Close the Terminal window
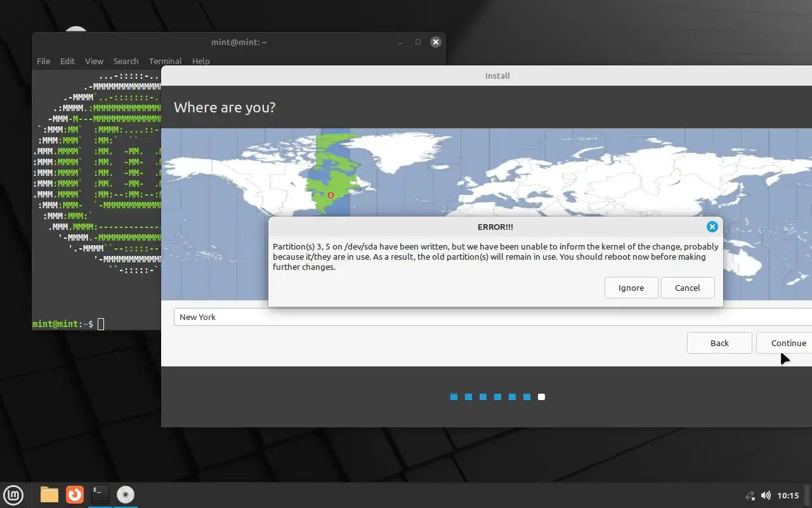 click(435, 42)
